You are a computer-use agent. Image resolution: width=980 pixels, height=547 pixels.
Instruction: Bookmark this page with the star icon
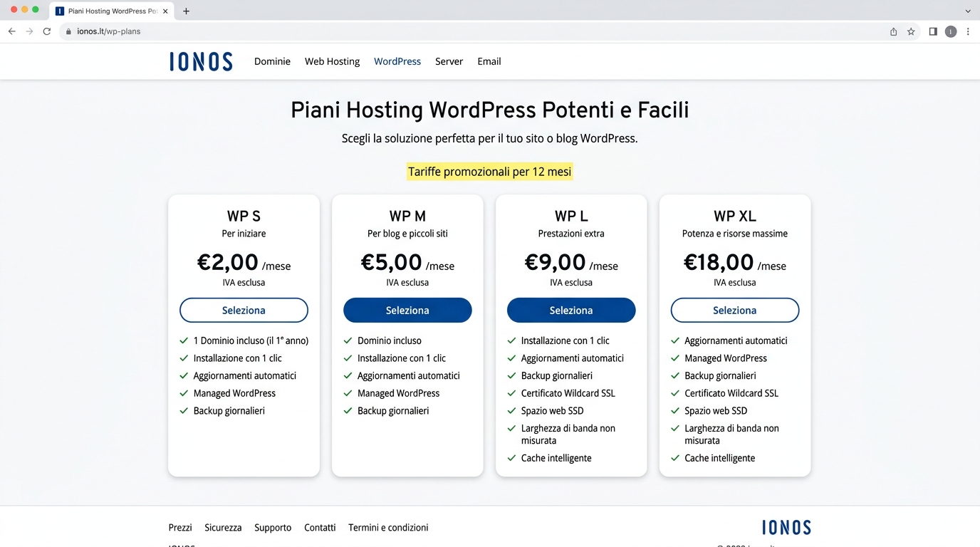coord(911,31)
